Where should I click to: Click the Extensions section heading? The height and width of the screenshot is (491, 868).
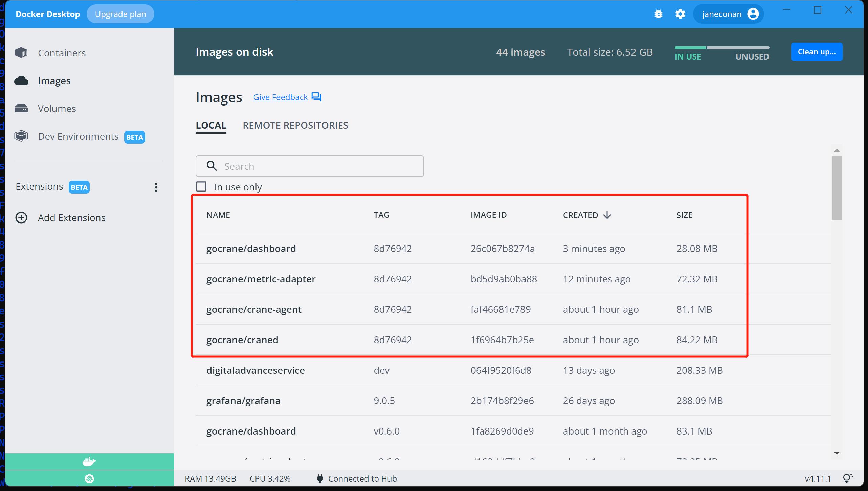[39, 186]
